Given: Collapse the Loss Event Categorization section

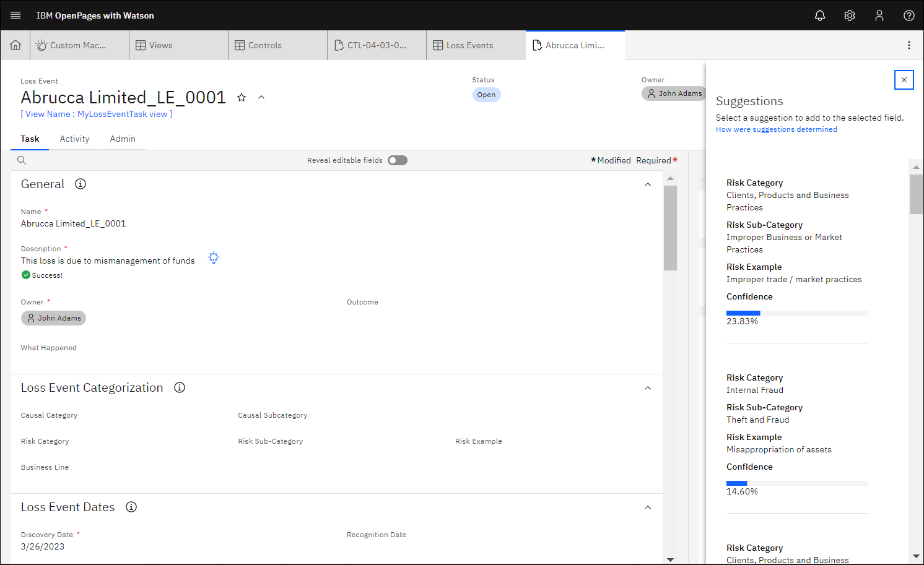Looking at the screenshot, I should (x=648, y=388).
